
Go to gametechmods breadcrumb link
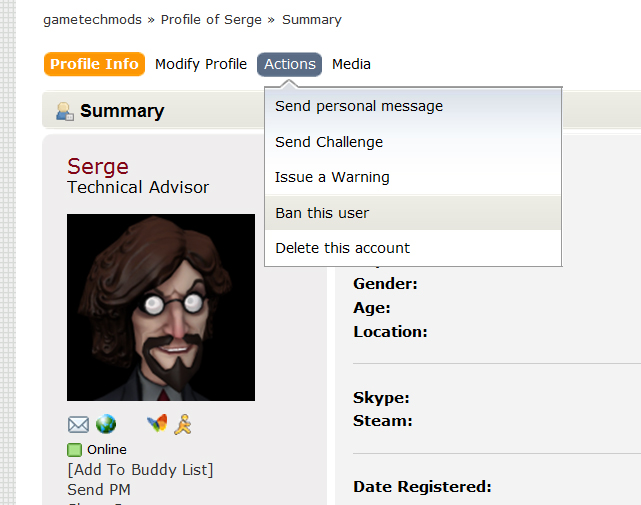coord(92,20)
